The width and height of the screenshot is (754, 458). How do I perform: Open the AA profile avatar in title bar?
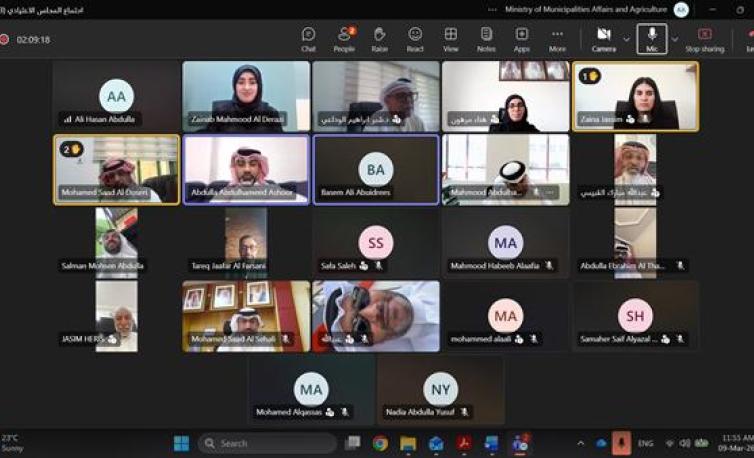coord(709,9)
